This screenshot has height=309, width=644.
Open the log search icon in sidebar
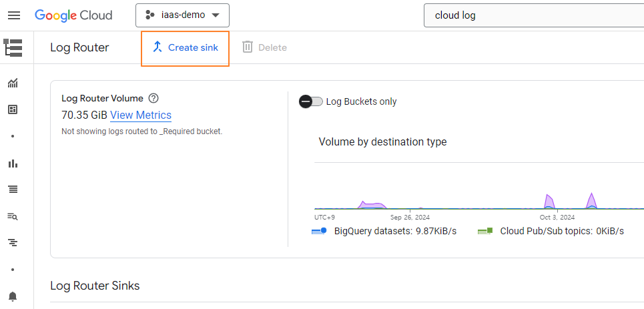[13, 216]
